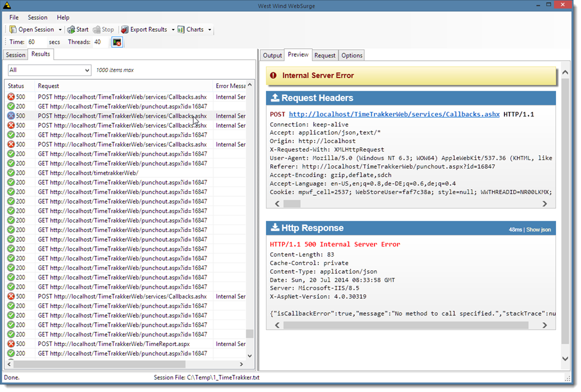Click the success icon of the timetrakkerWeb/ row
This screenshot has height=392, width=581.
pos(11,172)
